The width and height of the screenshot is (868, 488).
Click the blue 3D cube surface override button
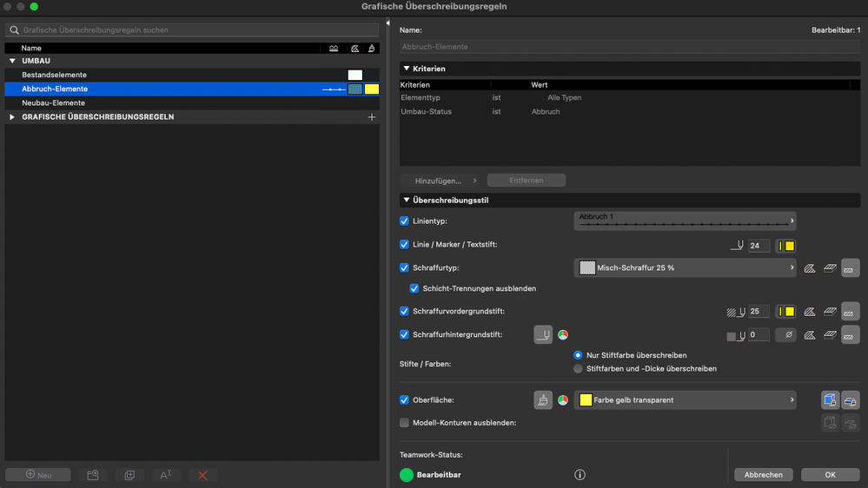click(830, 400)
